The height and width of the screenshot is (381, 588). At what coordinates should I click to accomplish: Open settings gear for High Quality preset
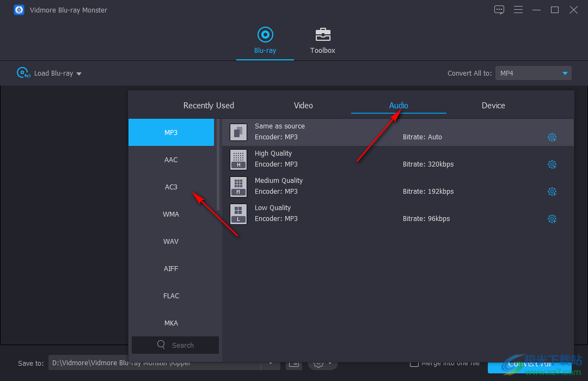click(x=552, y=164)
